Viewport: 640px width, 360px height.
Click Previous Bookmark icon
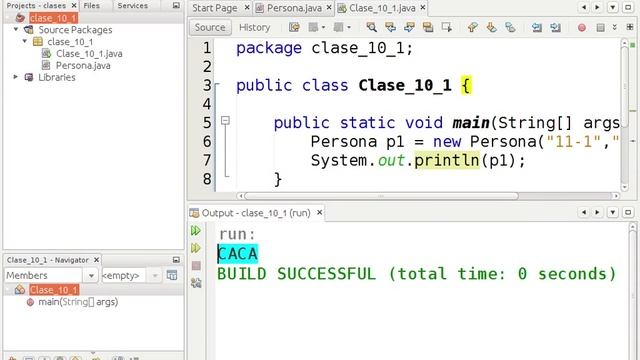click(473, 27)
